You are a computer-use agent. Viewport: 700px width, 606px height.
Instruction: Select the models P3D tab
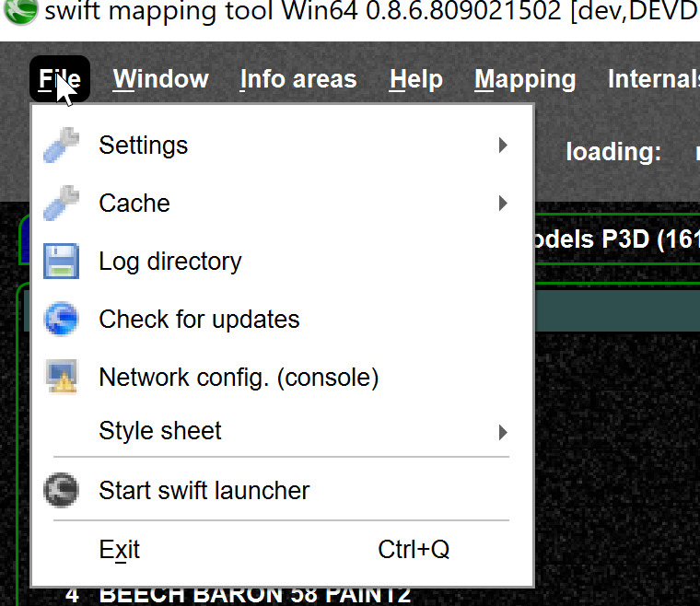pos(617,239)
